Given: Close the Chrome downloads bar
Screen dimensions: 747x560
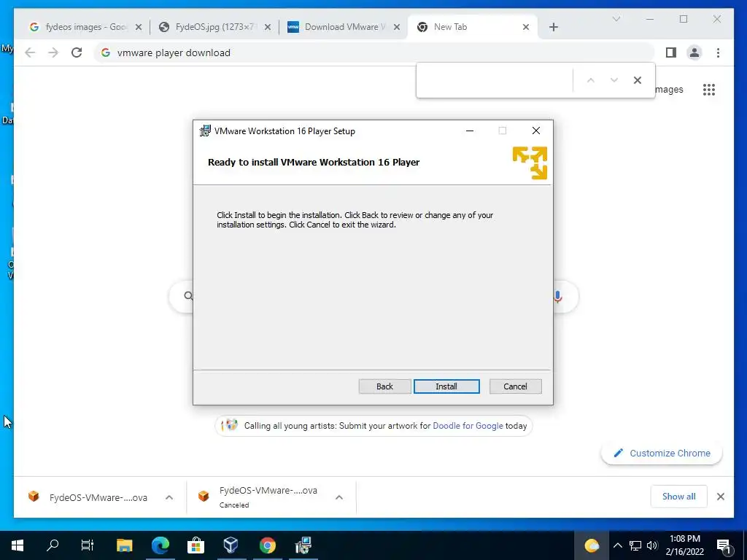Looking at the screenshot, I should coord(720,497).
